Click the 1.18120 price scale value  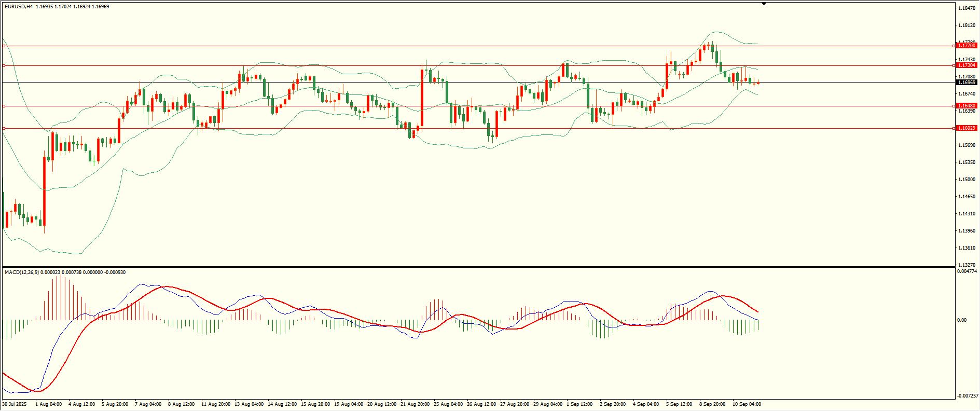(967, 25)
